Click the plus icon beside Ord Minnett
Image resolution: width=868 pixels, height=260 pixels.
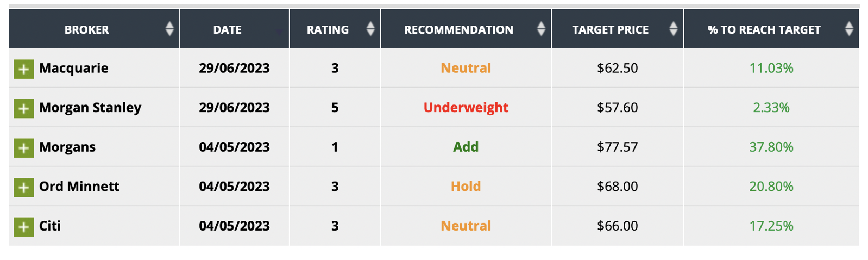pos(23,188)
